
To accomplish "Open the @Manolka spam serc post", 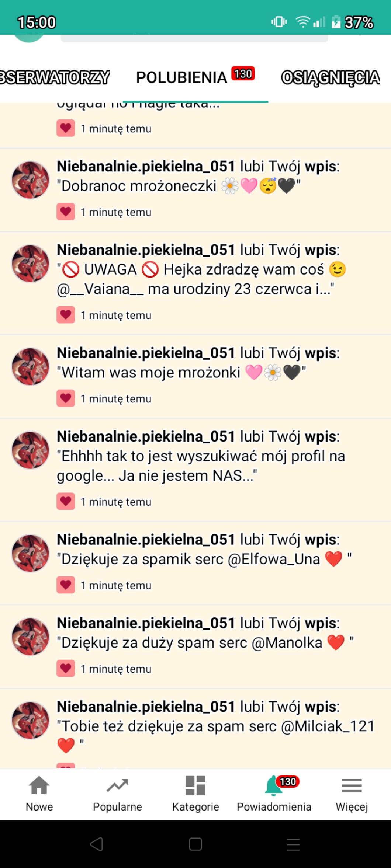I will tap(205, 643).
